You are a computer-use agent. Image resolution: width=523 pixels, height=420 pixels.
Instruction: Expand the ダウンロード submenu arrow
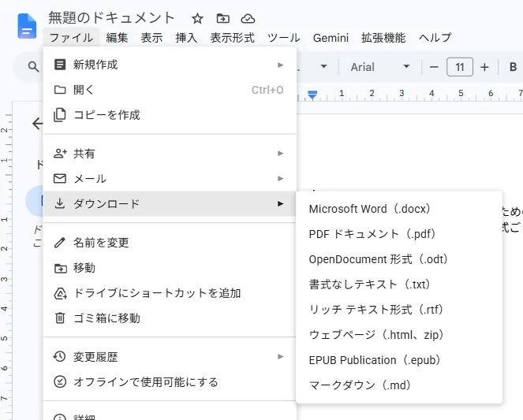[x=281, y=203]
